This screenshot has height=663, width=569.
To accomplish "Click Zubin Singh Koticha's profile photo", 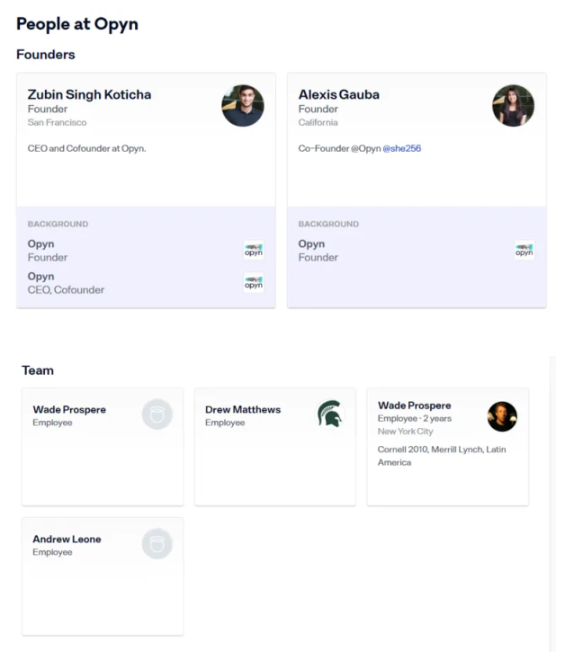I will (x=243, y=106).
